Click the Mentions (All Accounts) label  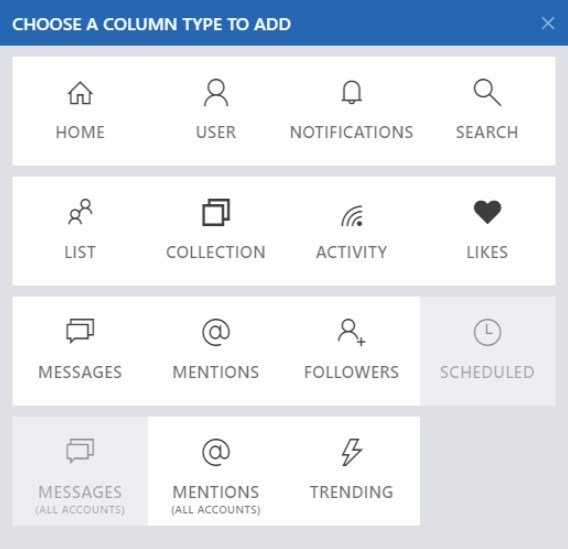[x=216, y=499]
